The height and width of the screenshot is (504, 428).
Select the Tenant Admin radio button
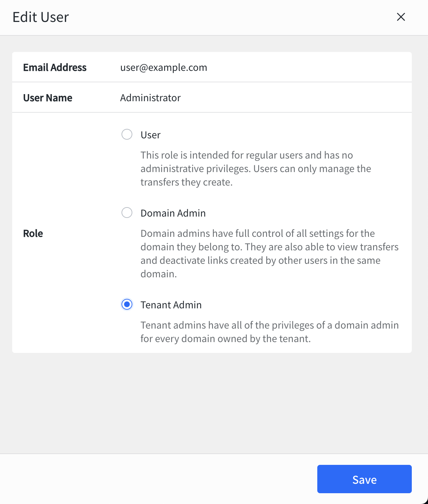click(x=127, y=305)
